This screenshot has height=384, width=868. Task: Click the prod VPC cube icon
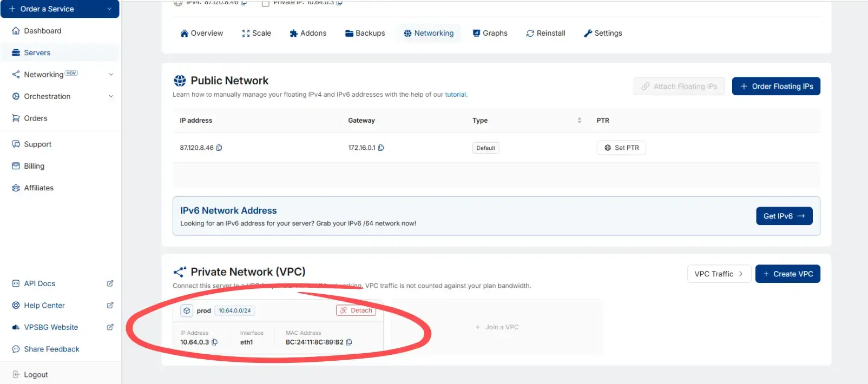tap(187, 310)
